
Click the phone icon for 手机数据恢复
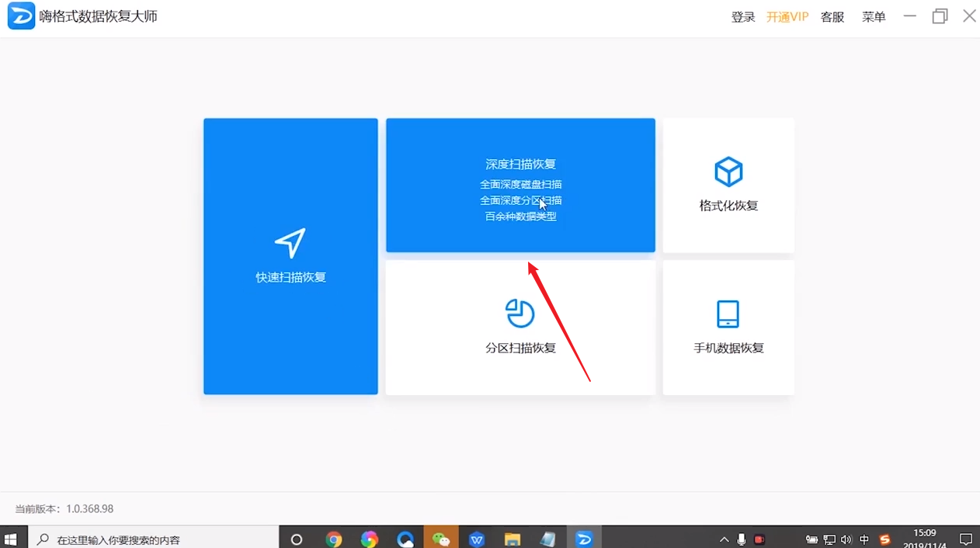pyautogui.click(x=728, y=314)
